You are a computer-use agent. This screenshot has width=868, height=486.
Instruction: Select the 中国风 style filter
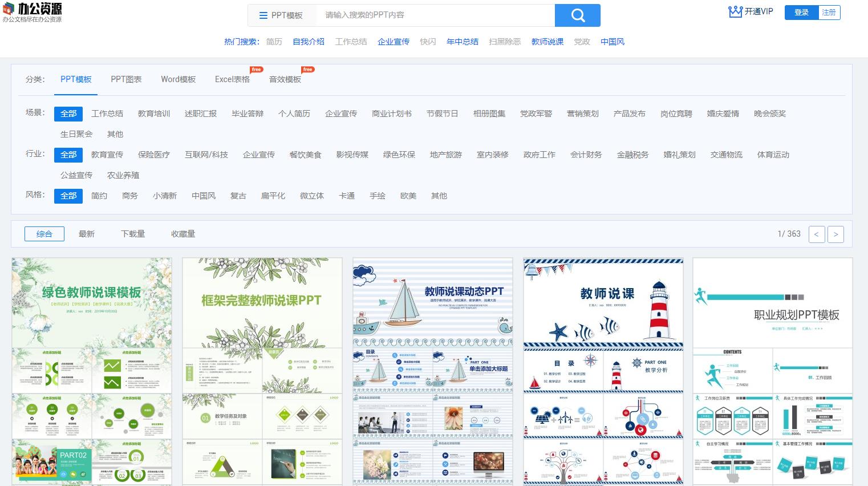pos(204,196)
